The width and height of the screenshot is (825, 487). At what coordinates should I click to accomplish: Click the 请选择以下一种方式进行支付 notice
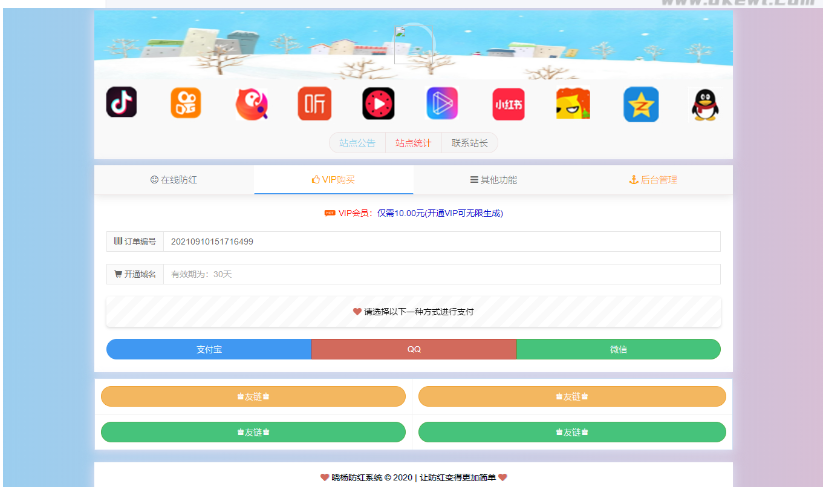(x=414, y=311)
